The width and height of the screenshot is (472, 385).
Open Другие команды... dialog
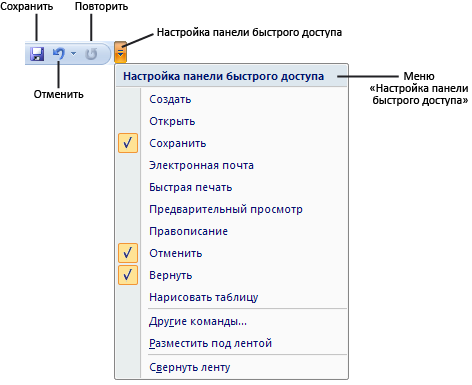(x=231, y=321)
